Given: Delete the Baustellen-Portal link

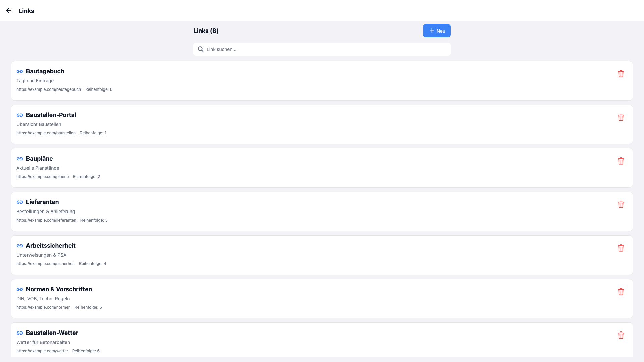Looking at the screenshot, I should click(x=621, y=117).
